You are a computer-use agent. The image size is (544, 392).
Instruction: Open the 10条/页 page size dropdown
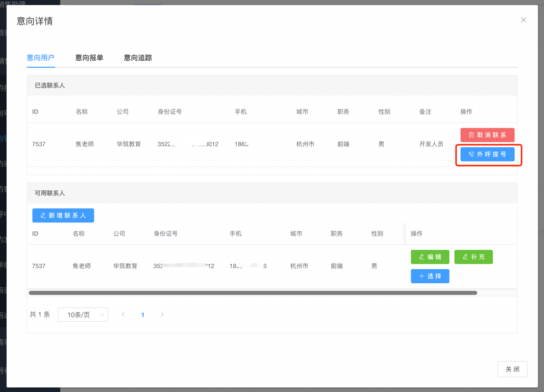83,315
